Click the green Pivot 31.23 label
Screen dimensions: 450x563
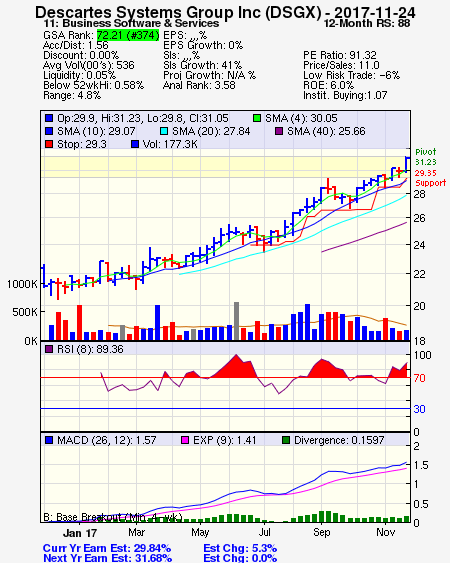426,157
